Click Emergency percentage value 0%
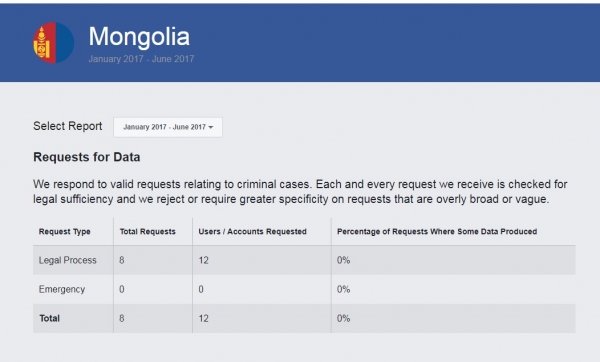This screenshot has height=362, width=600. (343, 289)
